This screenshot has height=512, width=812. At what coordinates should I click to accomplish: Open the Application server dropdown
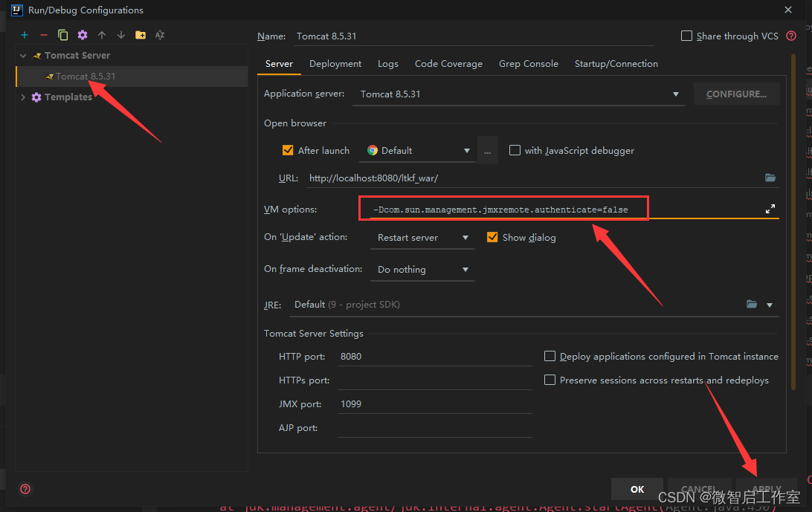click(518, 94)
